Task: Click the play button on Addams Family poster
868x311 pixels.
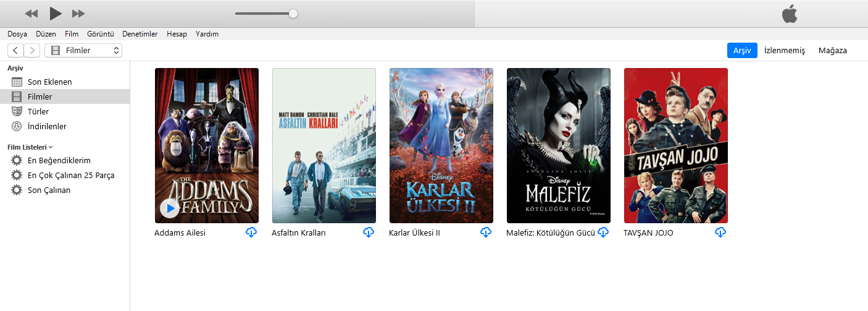Action: pos(170,208)
